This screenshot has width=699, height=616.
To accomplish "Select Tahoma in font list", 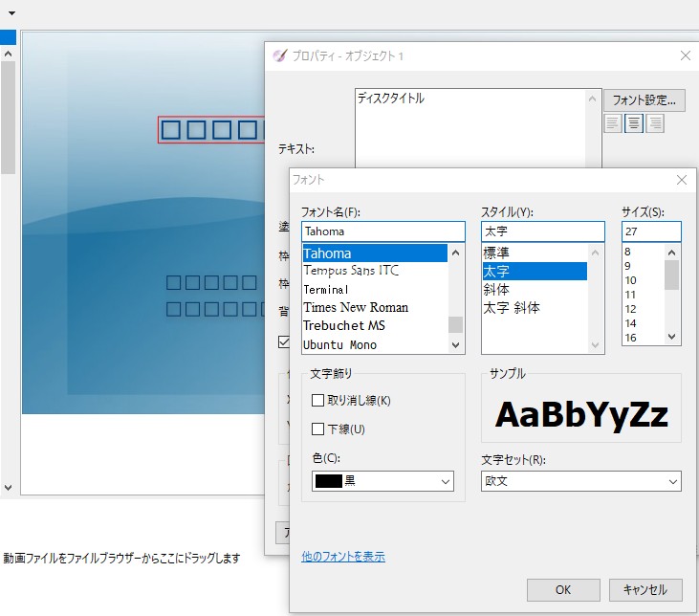I will point(375,253).
